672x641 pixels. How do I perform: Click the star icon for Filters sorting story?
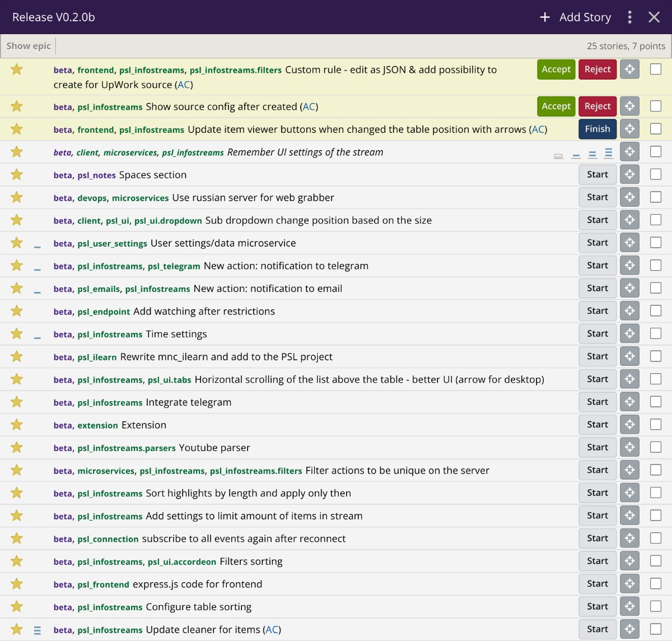[17, 561]
